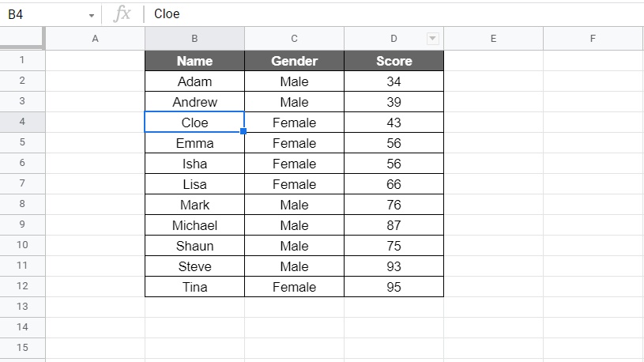This screenshot has height=362, width=644.
Task: Select row 7 header
Action: pos(22,183)
